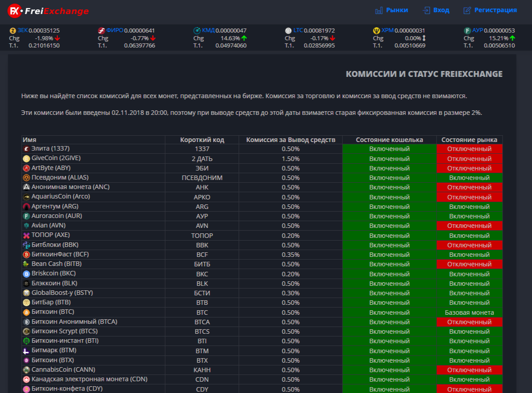Screen dimensions: 532x393
Task: Open the Вход login menu item
Action: (x=441, y=10)
